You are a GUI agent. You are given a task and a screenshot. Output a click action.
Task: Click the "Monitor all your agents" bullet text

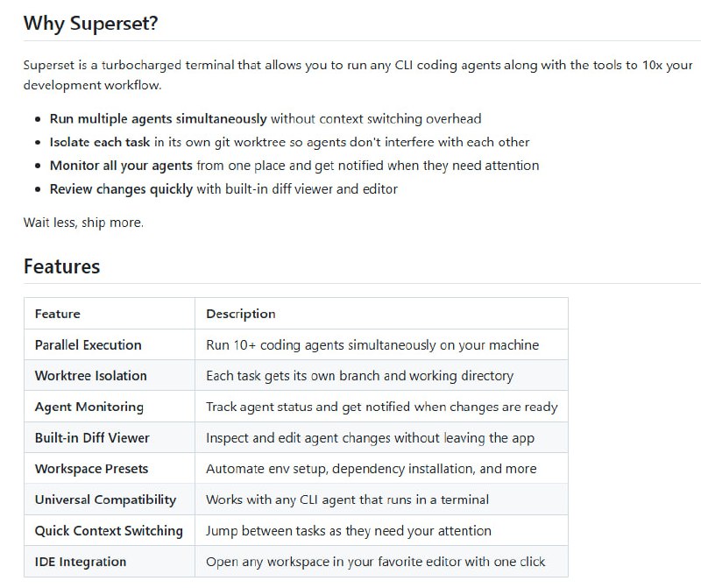point(121,165)
